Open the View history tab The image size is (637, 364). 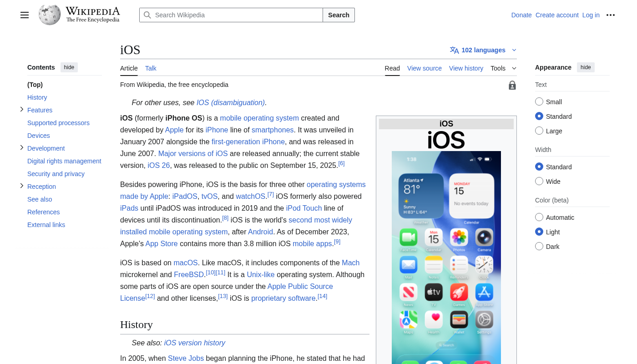pos(466,68)
